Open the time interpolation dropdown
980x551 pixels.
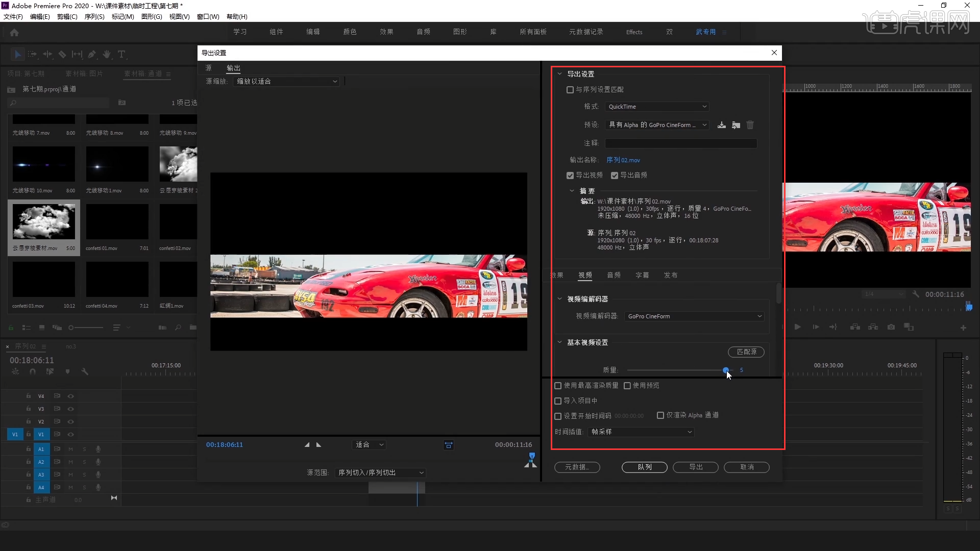point(641,432)
